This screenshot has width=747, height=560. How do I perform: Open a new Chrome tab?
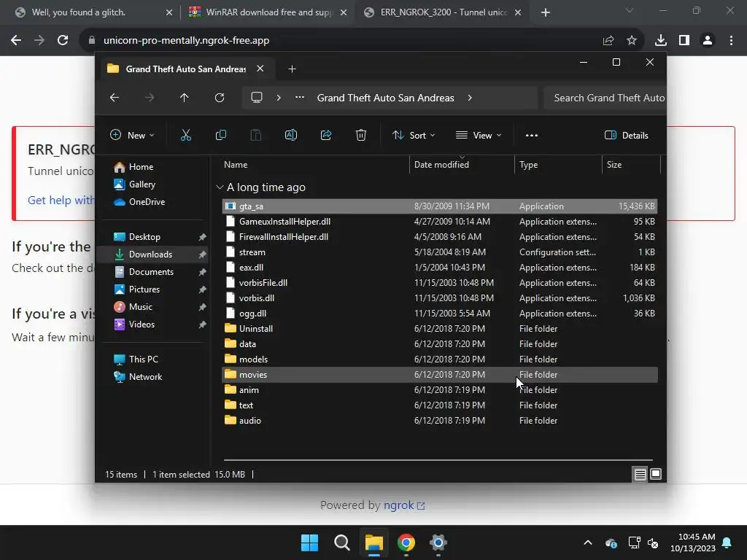(546, 12)
